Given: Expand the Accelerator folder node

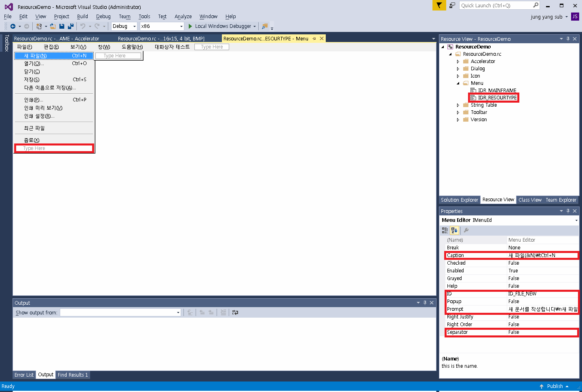Looking at the screenshot, I should tap(458, 61).
